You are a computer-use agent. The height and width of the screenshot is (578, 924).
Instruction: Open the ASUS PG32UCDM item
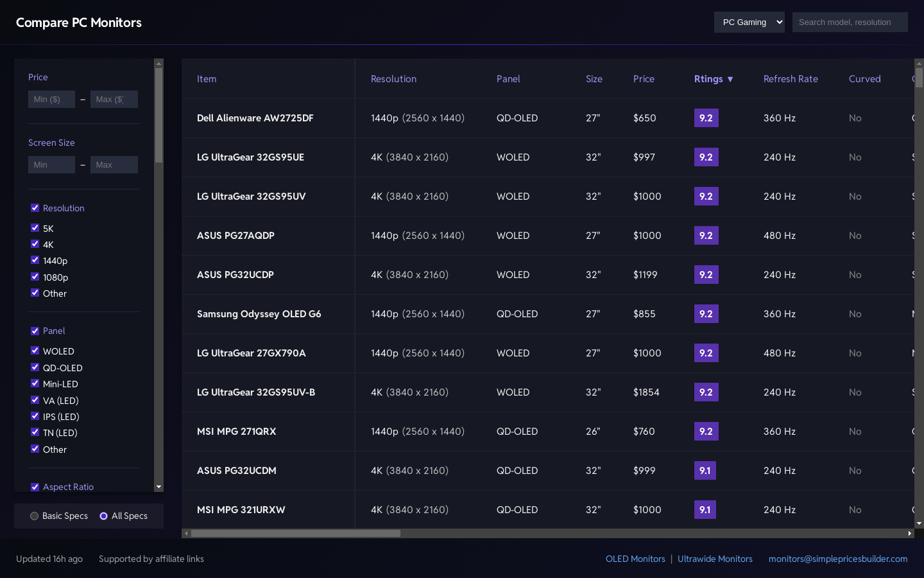point(236,471)
